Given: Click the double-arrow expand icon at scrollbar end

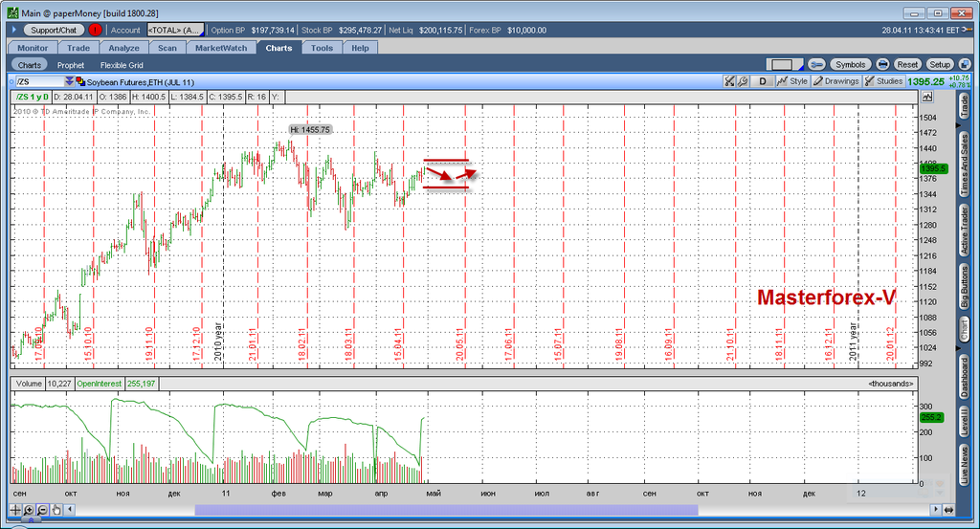Looking at the screenshot, I should click(x=948, y=510).
